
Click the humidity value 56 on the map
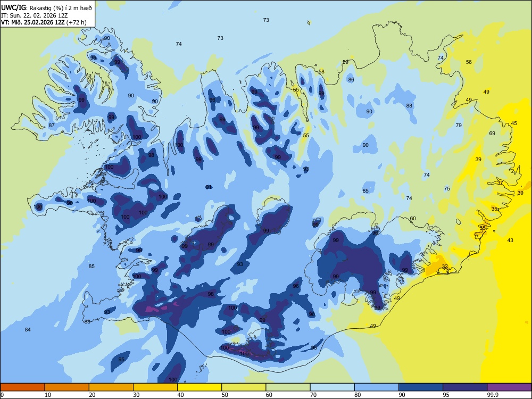(469, 62)
